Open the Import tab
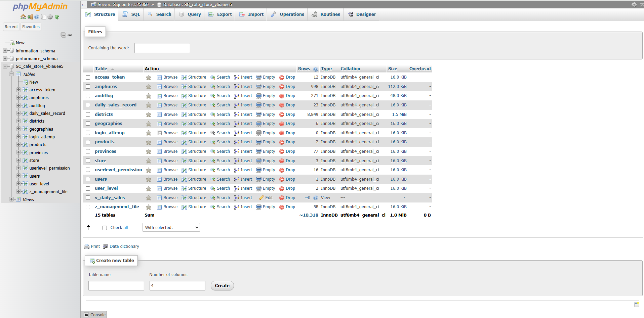 [x=251, y=14]
